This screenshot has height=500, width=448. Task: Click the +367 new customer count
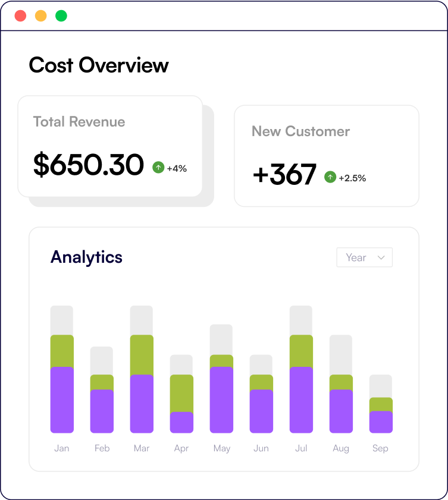(284, 175)
